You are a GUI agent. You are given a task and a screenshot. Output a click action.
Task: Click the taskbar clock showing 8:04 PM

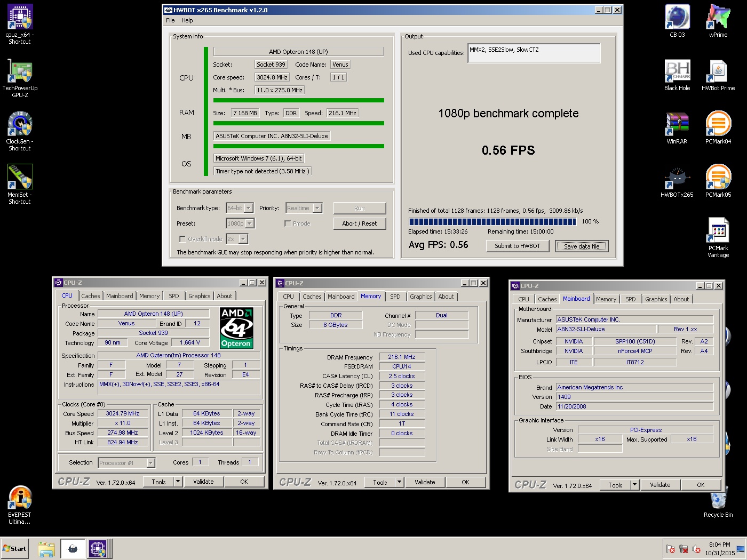pos(720,549)
